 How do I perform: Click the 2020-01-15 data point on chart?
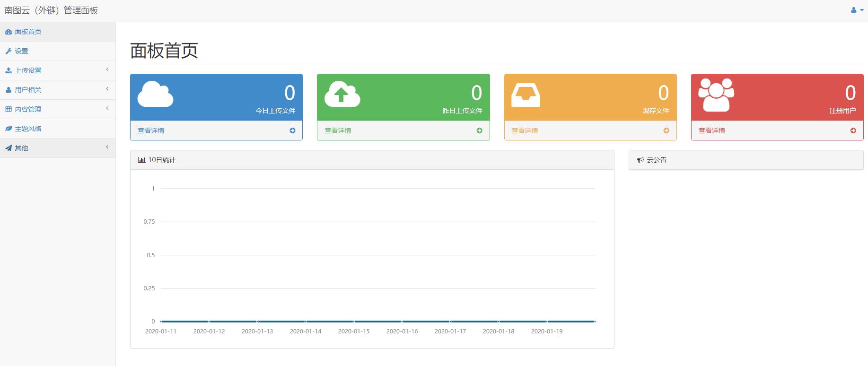click(354, 322)
